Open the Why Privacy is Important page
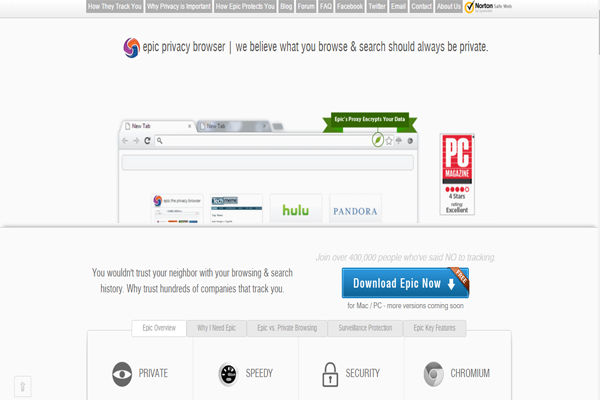The width and height of the screenshot is (600, 400). 179,7
